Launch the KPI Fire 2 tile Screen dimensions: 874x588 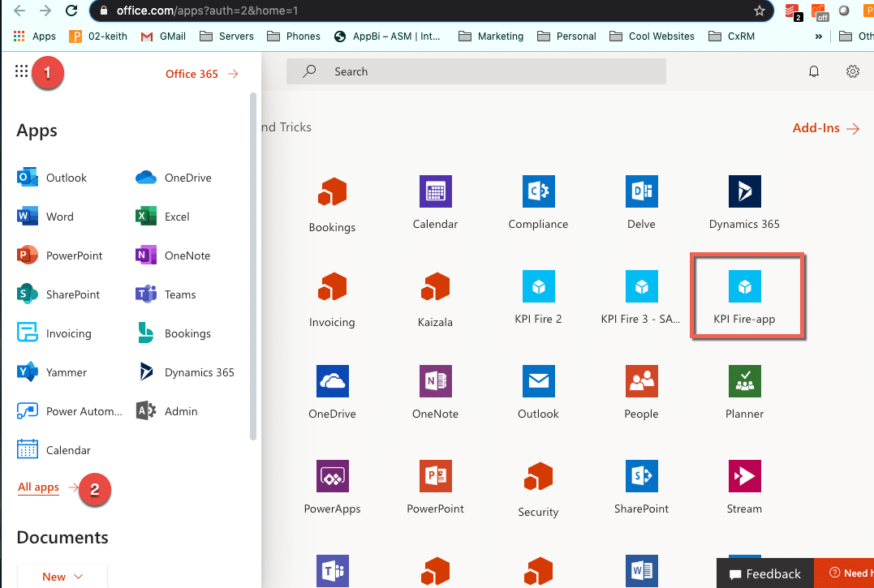click(x=539, y=298)
